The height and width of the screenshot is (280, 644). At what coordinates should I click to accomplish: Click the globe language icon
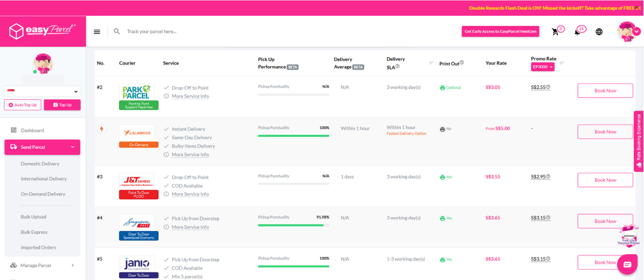pos(599,32)
